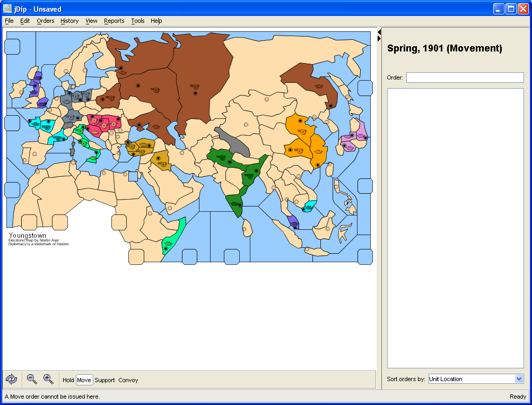Select orange army in northern China territory

point(302,132)
